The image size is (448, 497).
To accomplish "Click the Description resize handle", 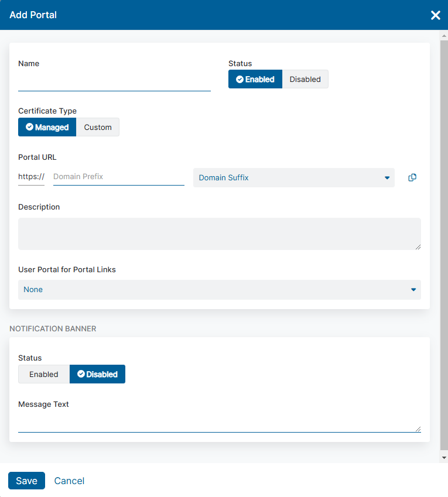I will coord(418,247).
